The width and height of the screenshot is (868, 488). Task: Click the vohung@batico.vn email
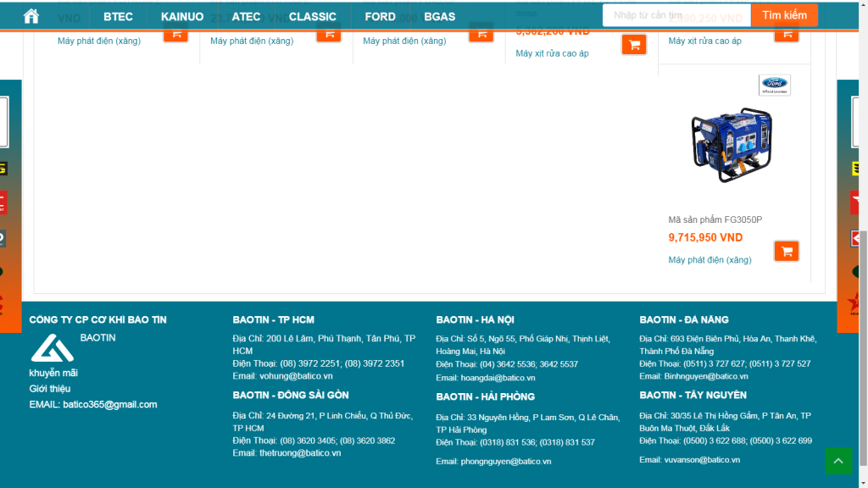tap(296, 376)
